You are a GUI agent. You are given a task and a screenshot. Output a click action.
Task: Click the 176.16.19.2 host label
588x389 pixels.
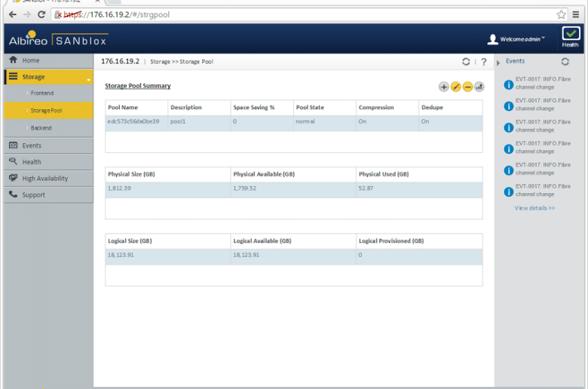coord(120,61)
